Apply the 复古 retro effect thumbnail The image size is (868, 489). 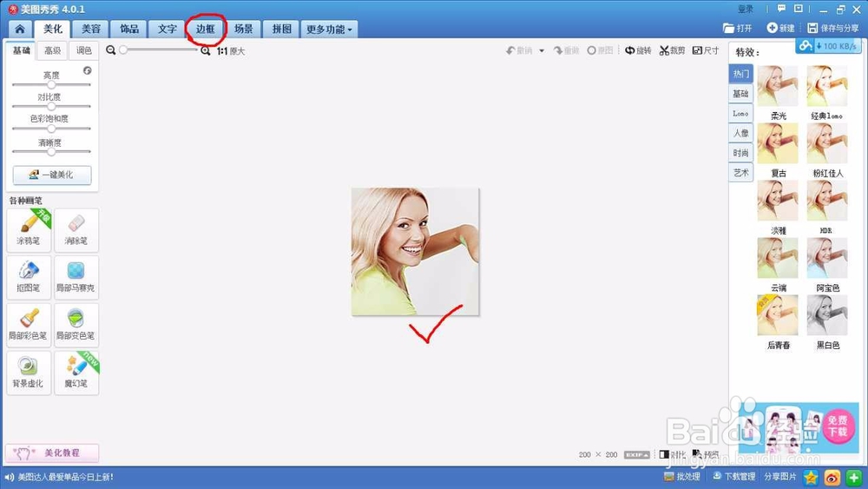(778, 143)
